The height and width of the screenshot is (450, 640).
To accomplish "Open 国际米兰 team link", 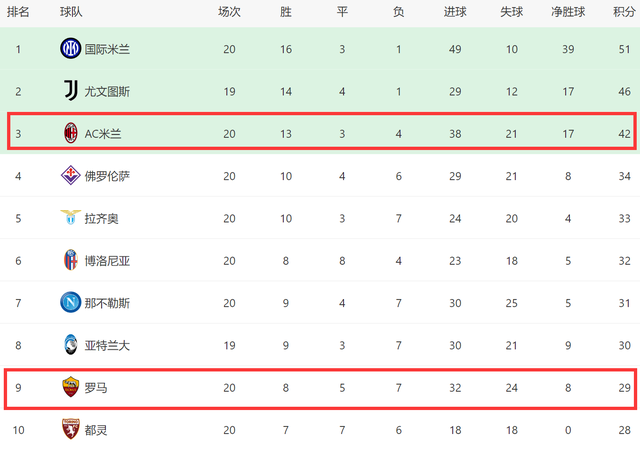I will [x=106, y=49].
